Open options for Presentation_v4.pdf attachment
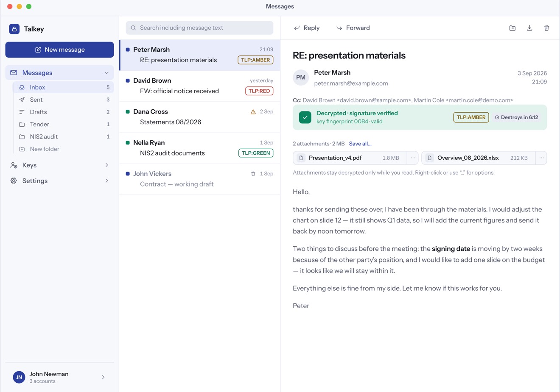560x392 pixels. [413, 158]
